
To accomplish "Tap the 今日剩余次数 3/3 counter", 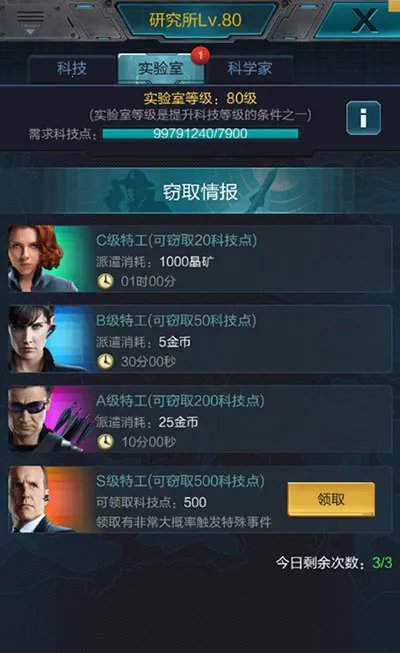I will (334, 563).
